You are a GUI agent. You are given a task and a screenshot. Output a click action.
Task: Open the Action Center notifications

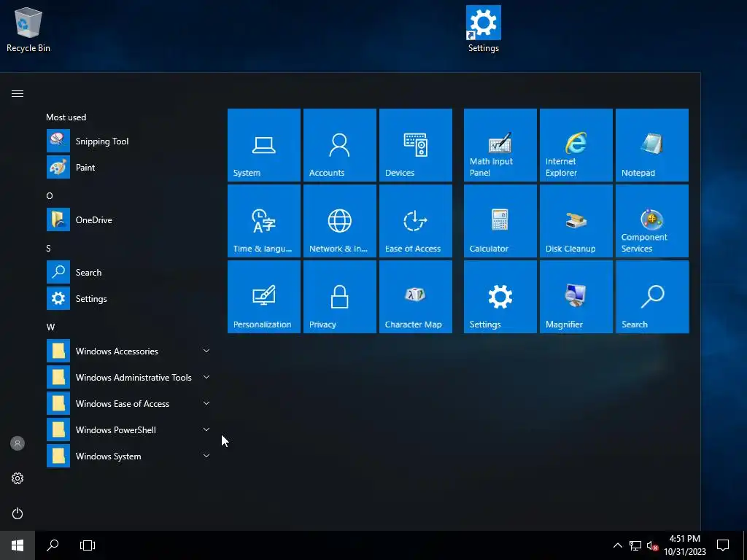pos(723,545)
